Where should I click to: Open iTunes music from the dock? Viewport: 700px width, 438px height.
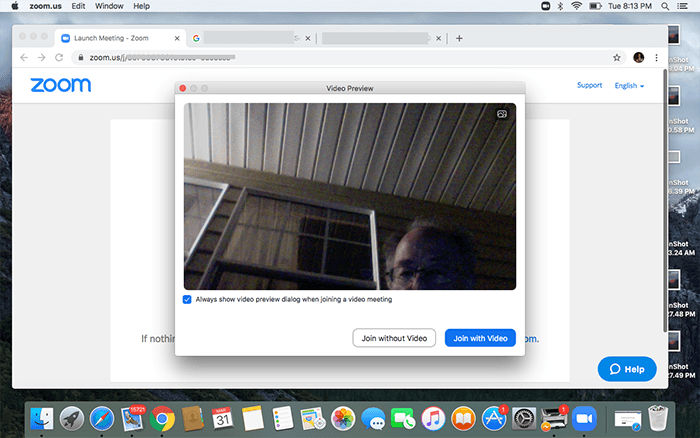tap(433, 419)
